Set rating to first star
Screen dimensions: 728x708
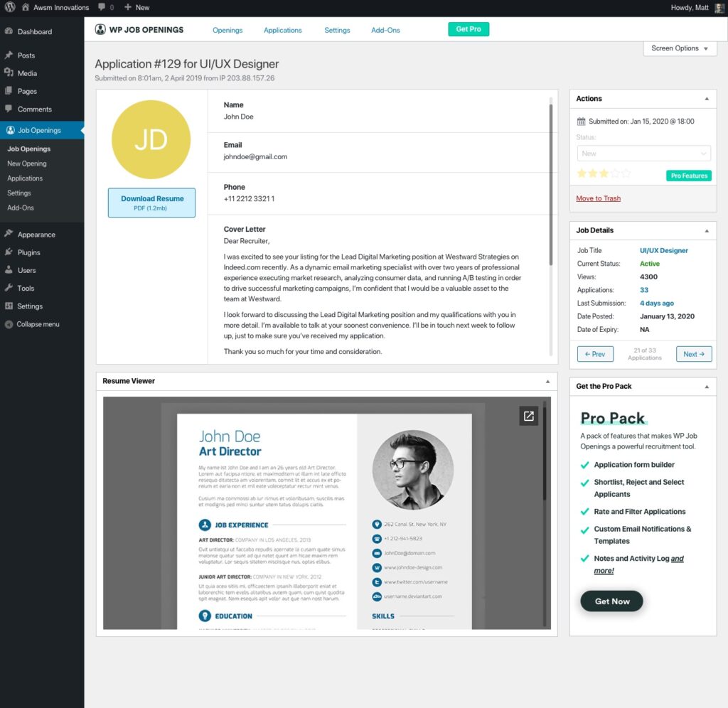(x=582, y=173)
